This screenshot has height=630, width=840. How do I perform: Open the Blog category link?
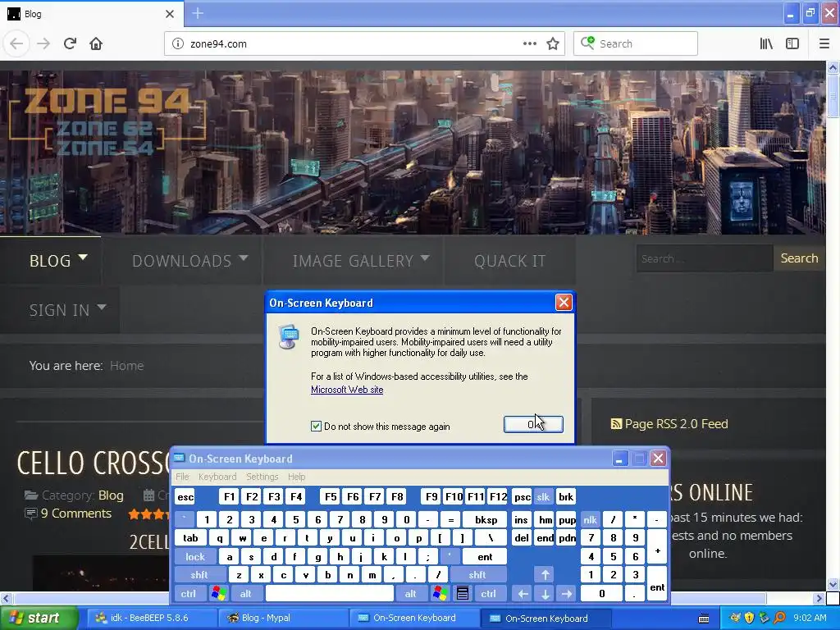click(111, 495)
